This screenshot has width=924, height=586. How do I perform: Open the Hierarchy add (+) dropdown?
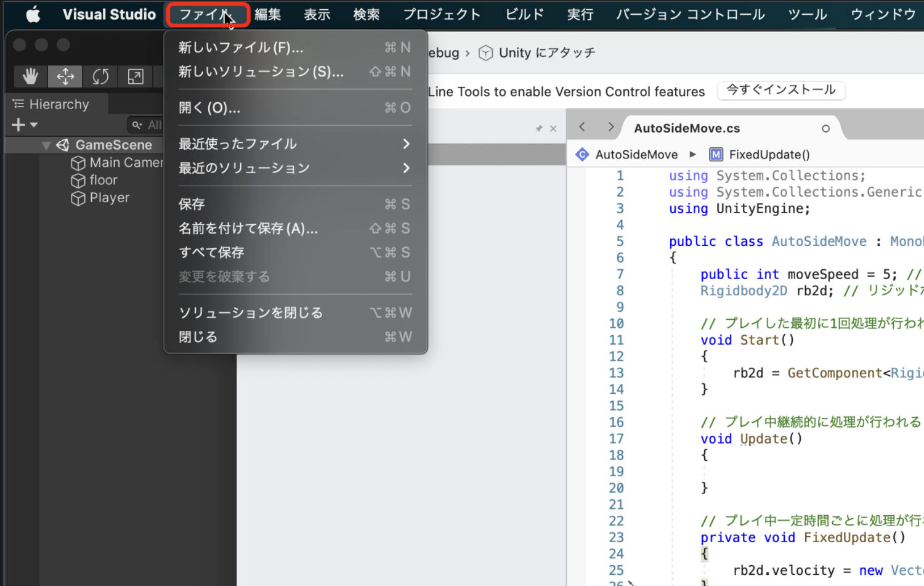[25, 125]
